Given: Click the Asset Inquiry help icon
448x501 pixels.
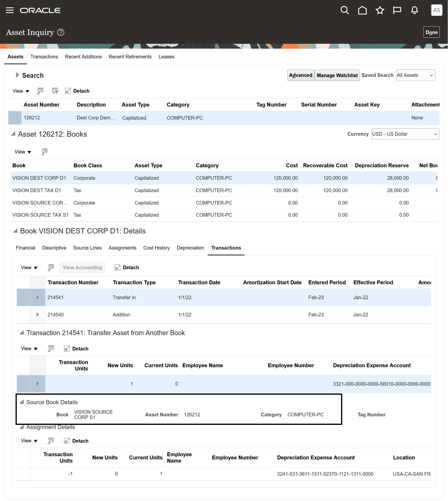Looking at the screenshot, I should 61,32.
